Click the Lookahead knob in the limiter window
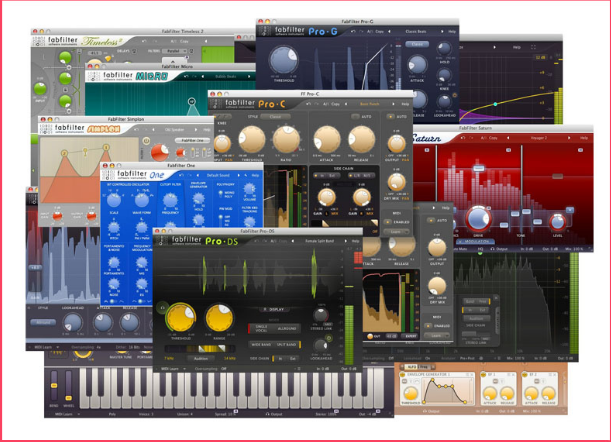 click(72, 323)
